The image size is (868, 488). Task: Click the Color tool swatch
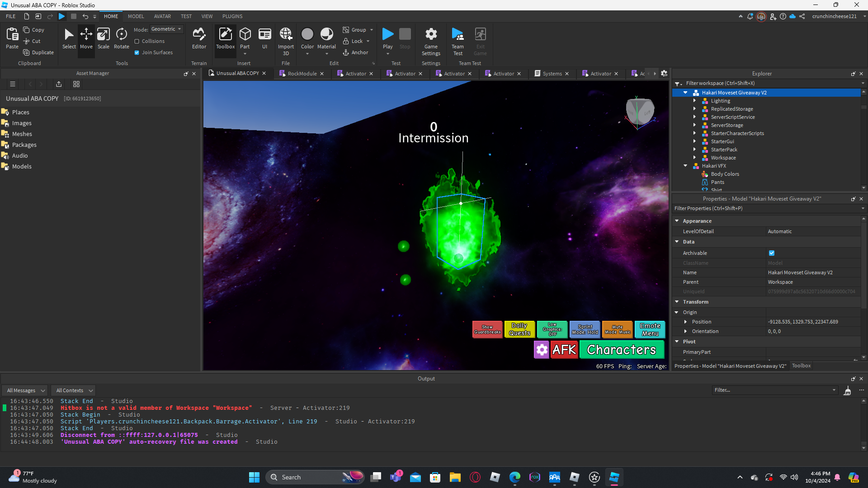click(x=307, y=34)
